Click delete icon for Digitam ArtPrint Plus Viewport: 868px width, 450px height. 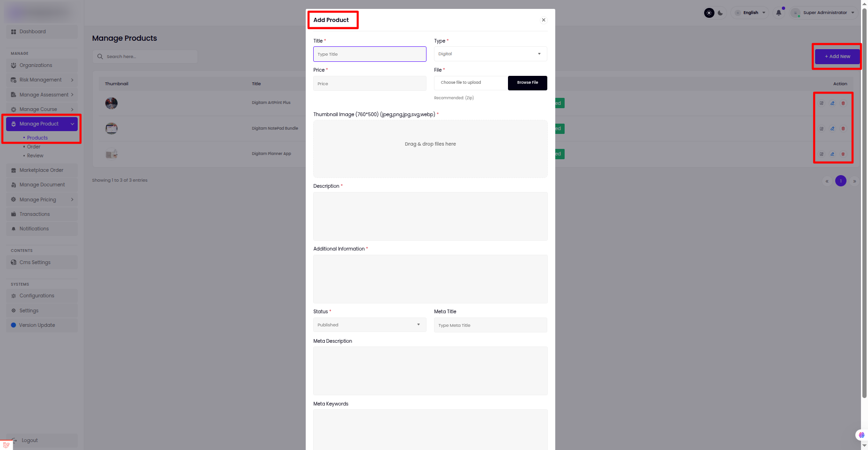coord(843,103)
